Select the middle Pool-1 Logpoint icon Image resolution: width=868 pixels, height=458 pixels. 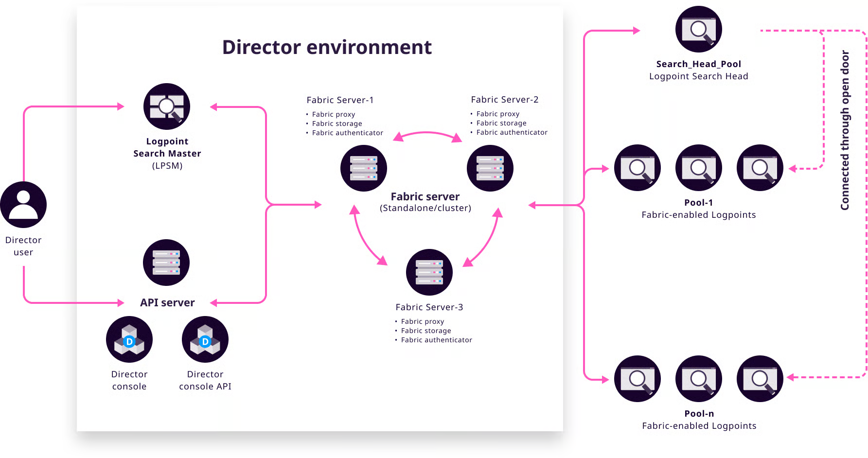[698, 168]
